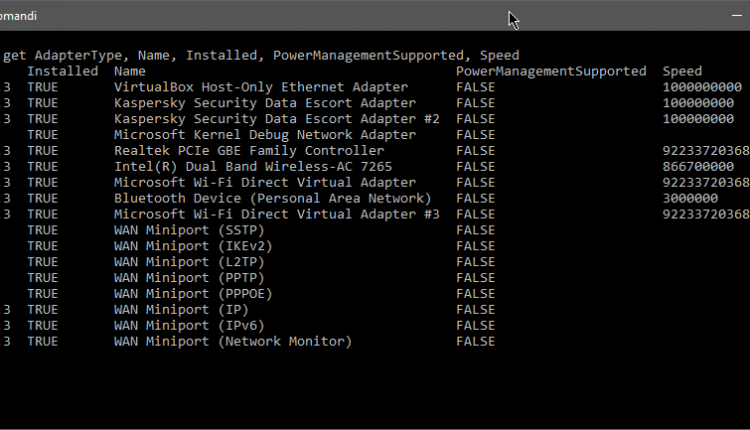Click the WAN Miniport (Network Monitor) line
Screen dimensions: 750x430
click(x=232, y=342)
